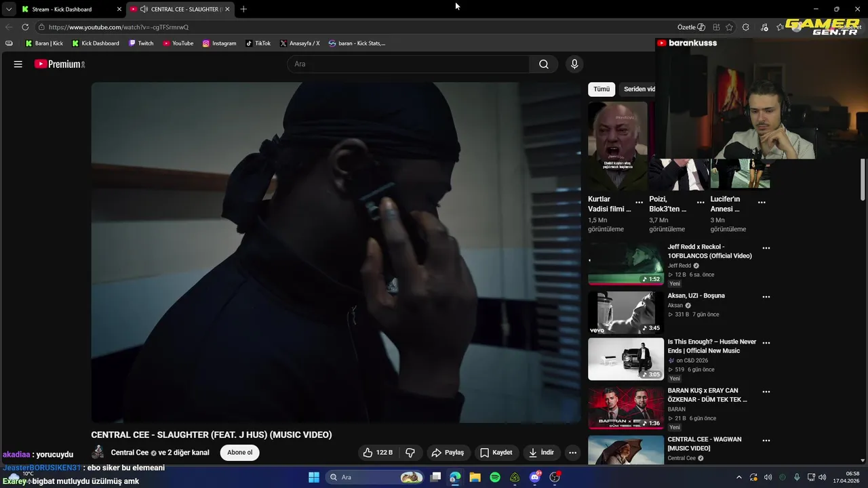Open options for 'CENTRAL CEE - WAGWAN'
The height and width of the screenshot is (488, 868).
[x=766, y=441]
